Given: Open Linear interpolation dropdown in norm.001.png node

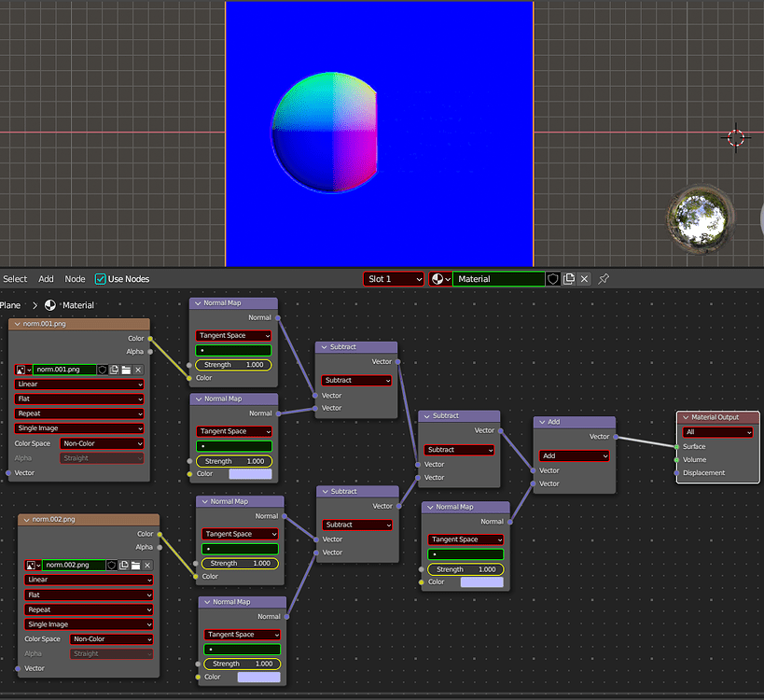Looking at the screenshot, I should pos(79,385).
